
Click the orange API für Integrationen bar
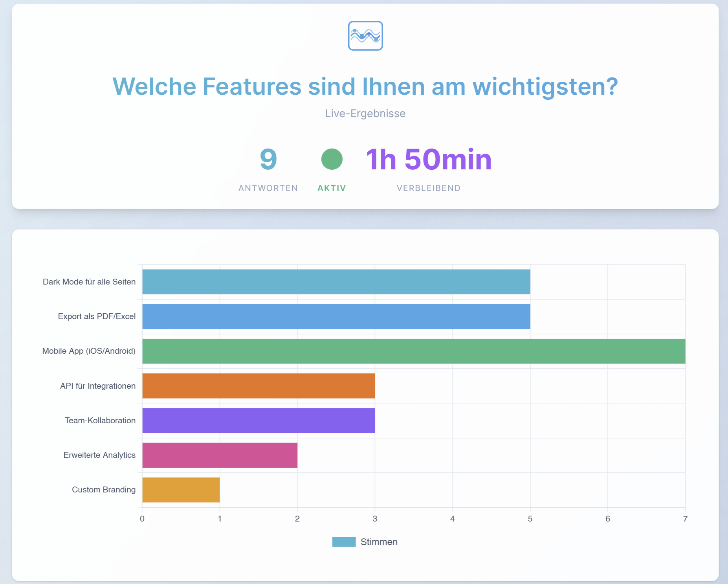point(259,386)
